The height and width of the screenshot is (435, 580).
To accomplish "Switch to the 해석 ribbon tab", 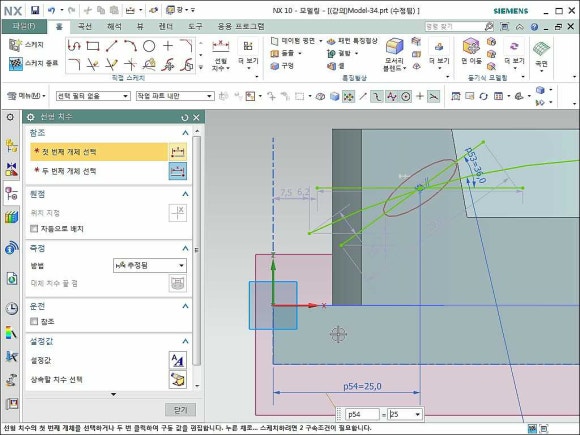I will click(x=114, y=27).
